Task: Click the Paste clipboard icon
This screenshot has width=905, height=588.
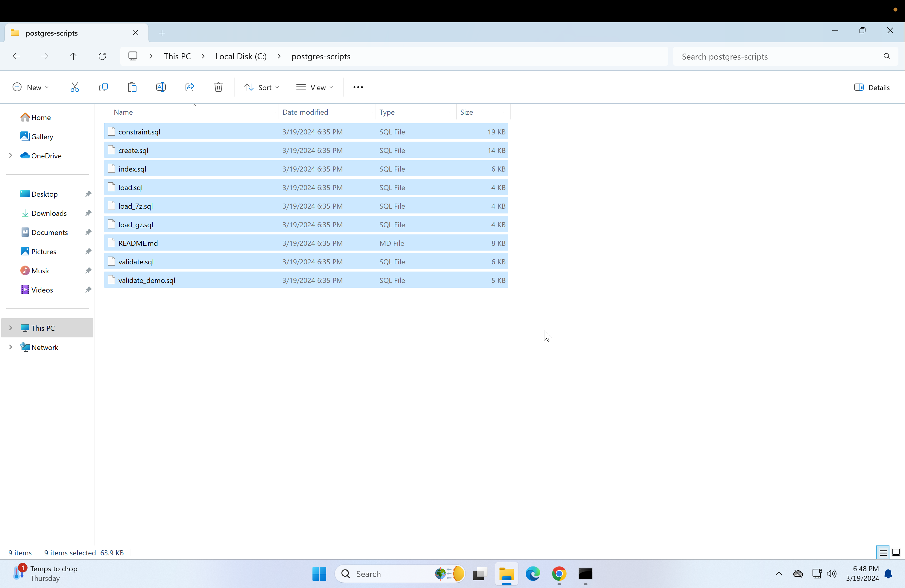Action: click(132, 87)
